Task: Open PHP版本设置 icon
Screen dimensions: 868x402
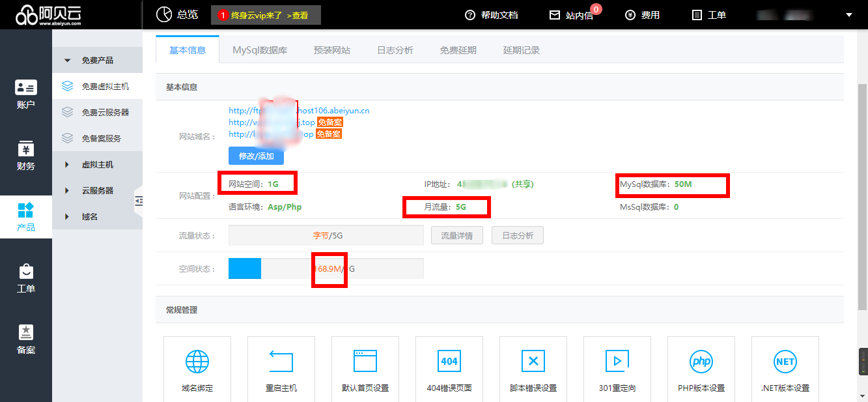Action: click(701, 361)
